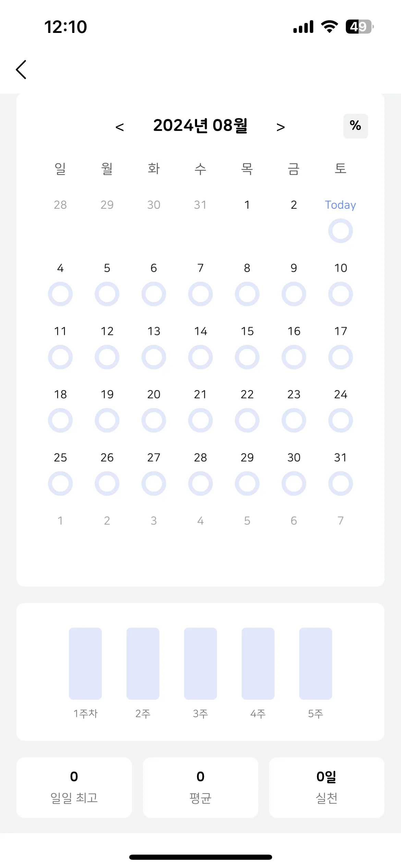The height and width of the screenshot is (868, 401).
Task: Tap the battery indicator in status bar
Action: pos(359,26)
